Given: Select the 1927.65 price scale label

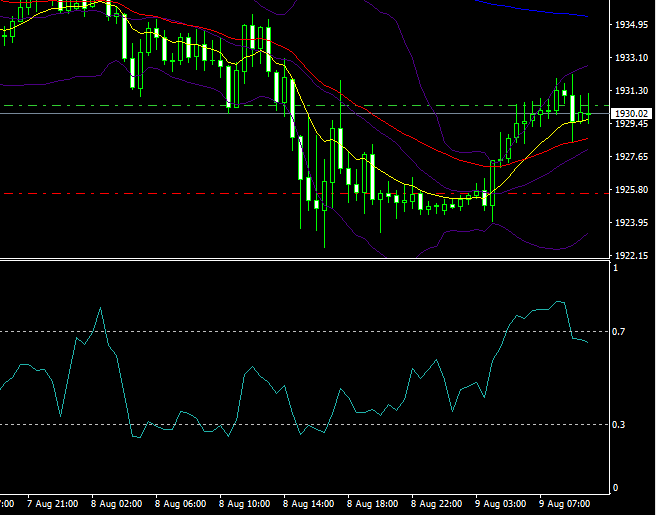Looking at the screenshot, I should pos(630,157).
